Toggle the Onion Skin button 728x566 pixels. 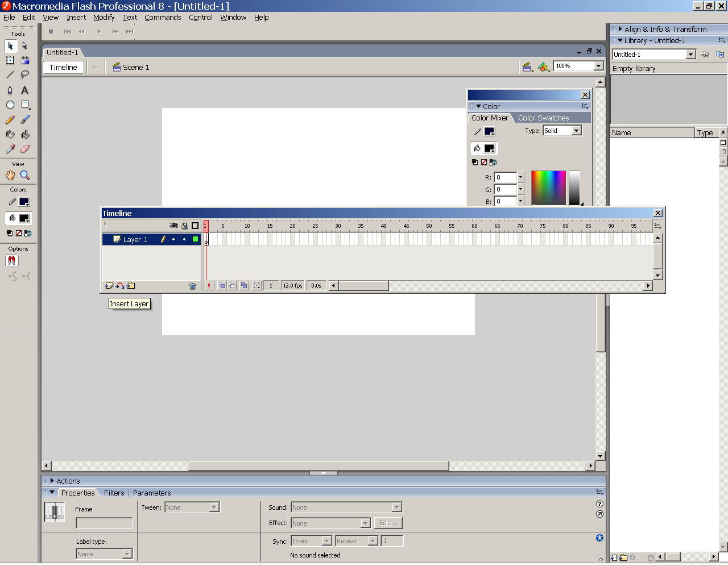pos(222,286)
